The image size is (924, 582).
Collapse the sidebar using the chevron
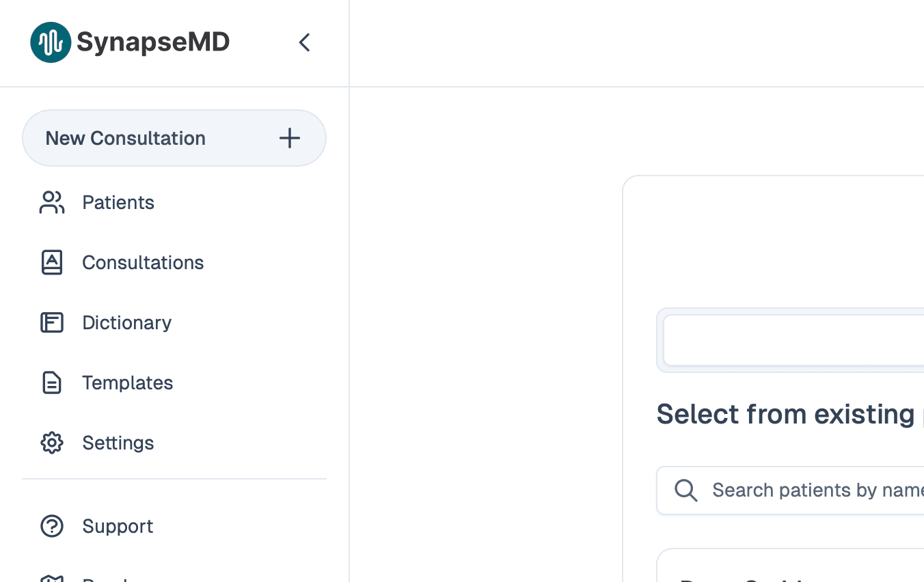304,42
